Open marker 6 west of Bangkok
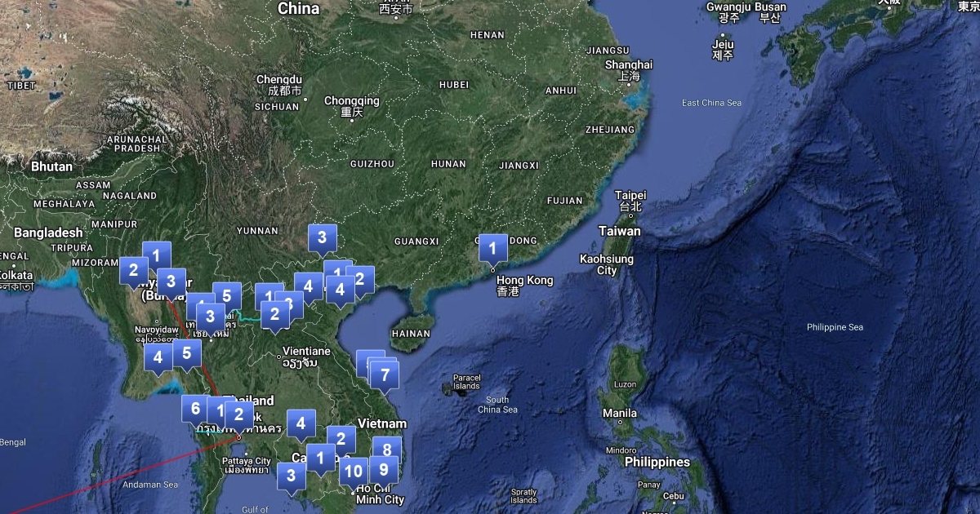Screen dimensions: 980x514 195,408
